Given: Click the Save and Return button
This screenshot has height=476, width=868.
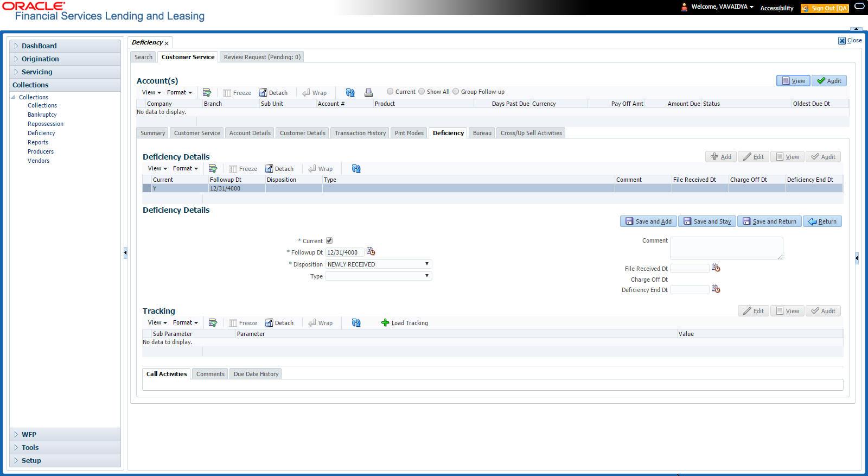Looking at the screenshot, I should 769,221.
